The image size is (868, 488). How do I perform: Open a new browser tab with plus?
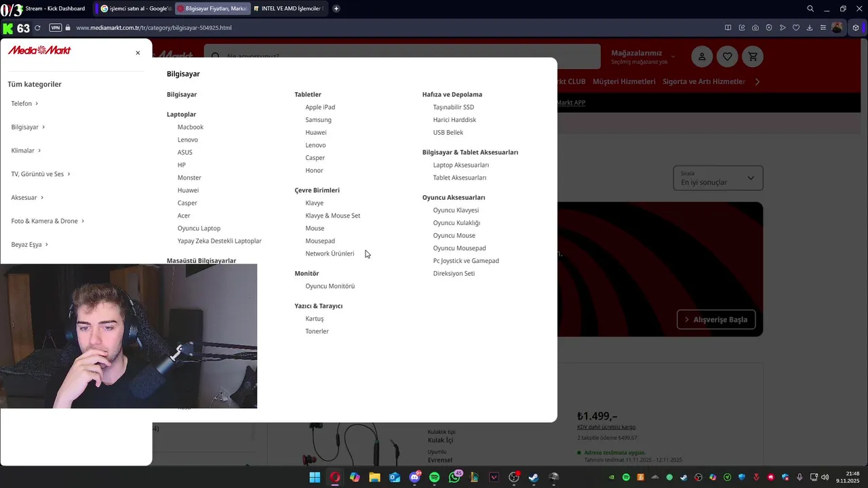pyautogui.click(x=336, y=9)
